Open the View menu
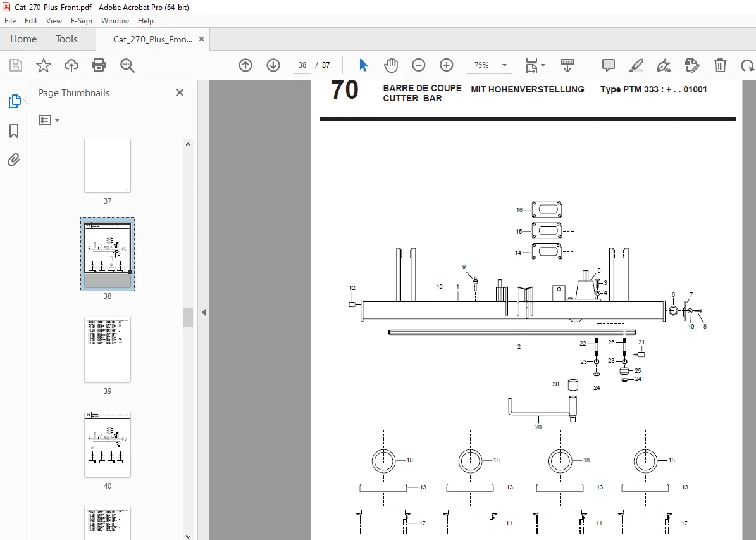Image resolution: width=756 pixels, height=540 pixels. pyautogui.click(x=54, y=21)
